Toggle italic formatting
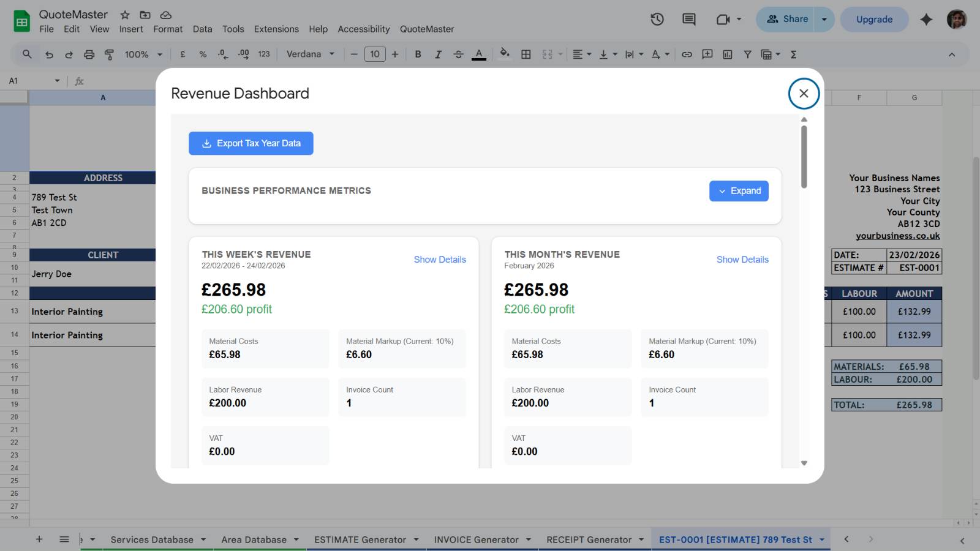This screenshot has width=980, height=551. tap(439, 54)
